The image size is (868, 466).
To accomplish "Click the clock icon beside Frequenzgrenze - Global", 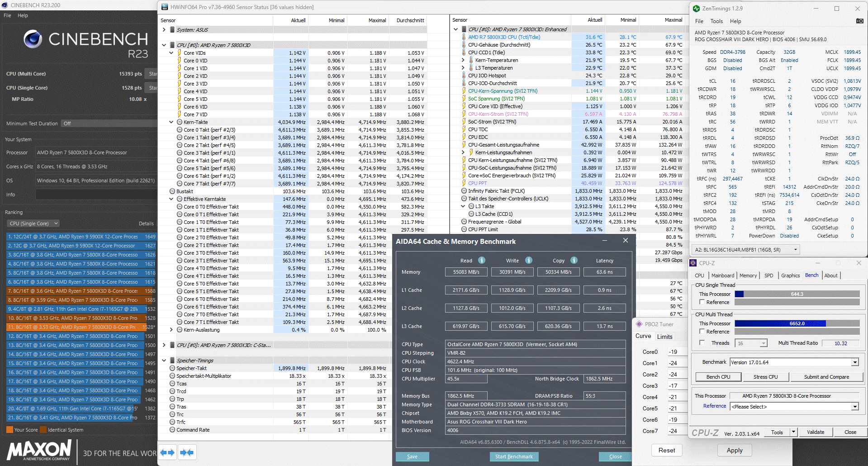I will [464, 222].
